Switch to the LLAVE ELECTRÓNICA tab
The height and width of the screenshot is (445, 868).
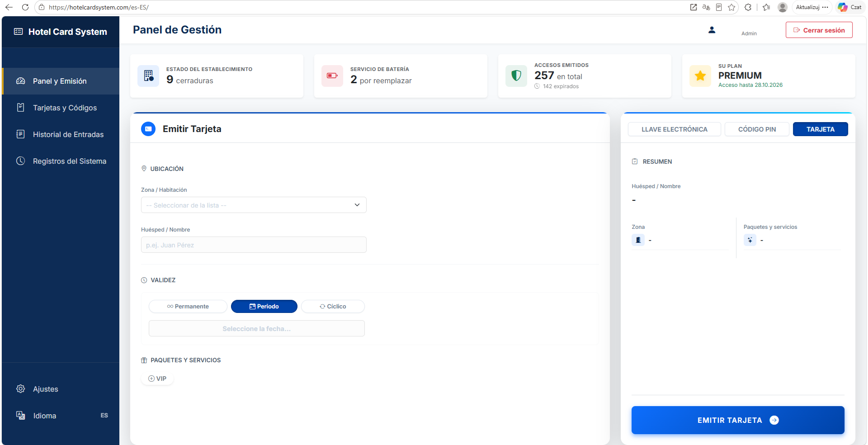point(675,129)
